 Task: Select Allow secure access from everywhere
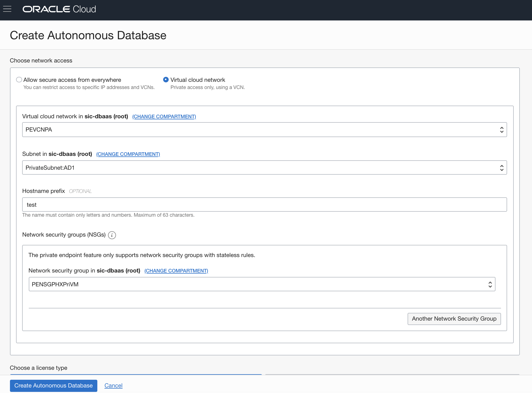click(x=19, y=80)
